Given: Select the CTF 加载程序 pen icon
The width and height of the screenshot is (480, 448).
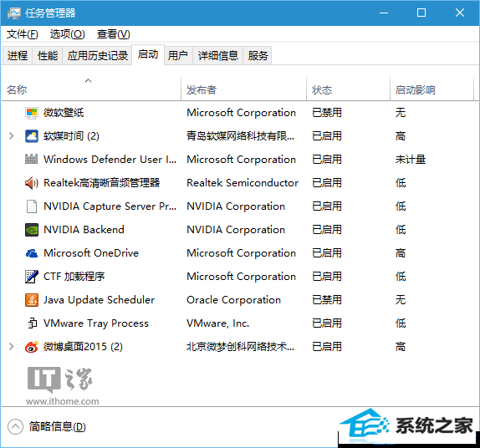Looking at the screenshot, I should 32,277.
